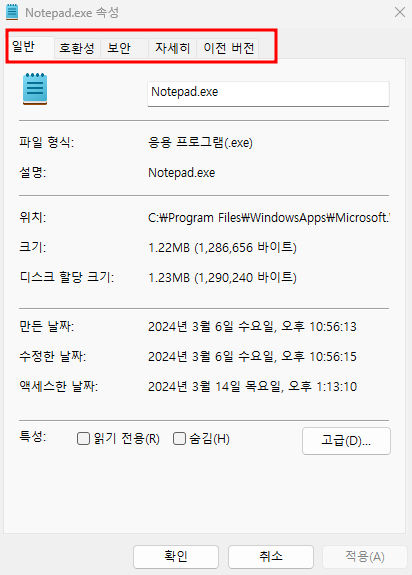Click the Notepad.exe file name field

(x=268, y=94)
